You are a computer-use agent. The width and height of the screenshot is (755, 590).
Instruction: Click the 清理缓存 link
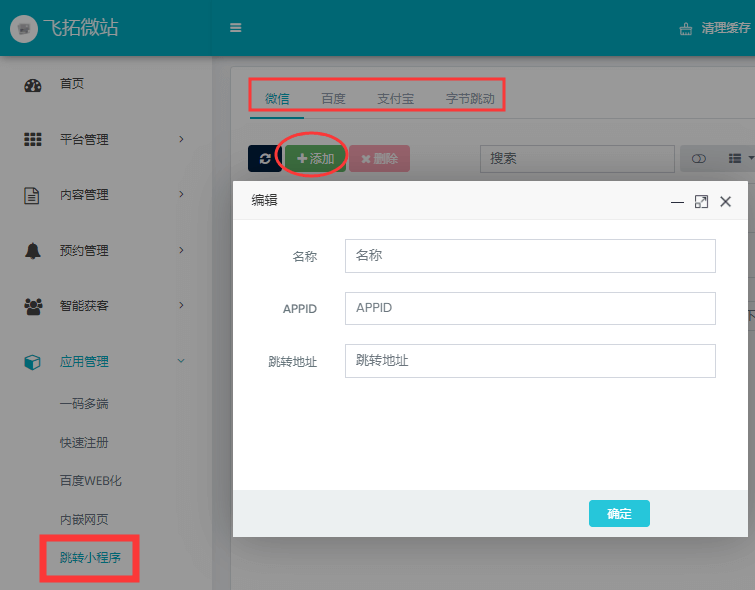tap(725, 28)
